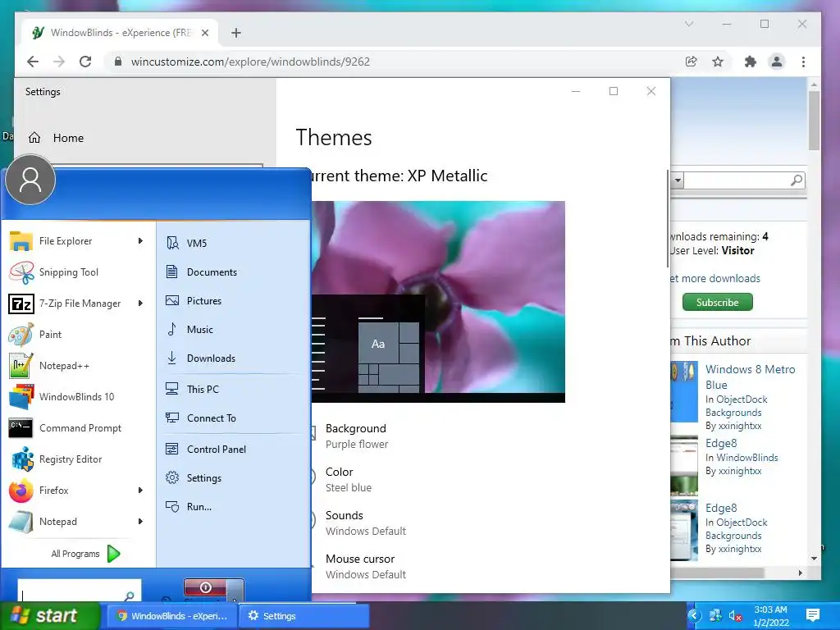Click the start menu search box

[80, 591]
